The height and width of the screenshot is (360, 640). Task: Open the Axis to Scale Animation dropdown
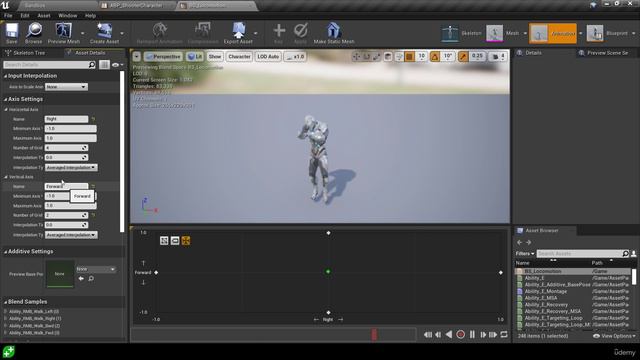coord(66,87)
